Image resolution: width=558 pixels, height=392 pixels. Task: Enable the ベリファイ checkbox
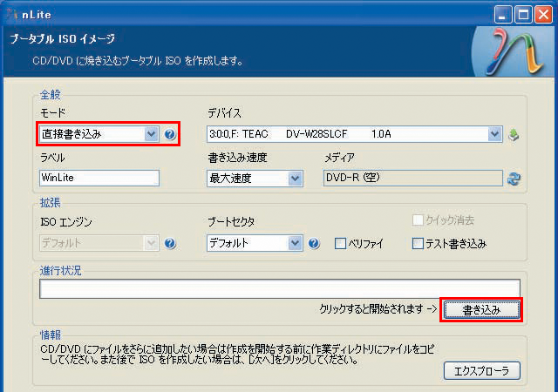(x=340, y=244)
